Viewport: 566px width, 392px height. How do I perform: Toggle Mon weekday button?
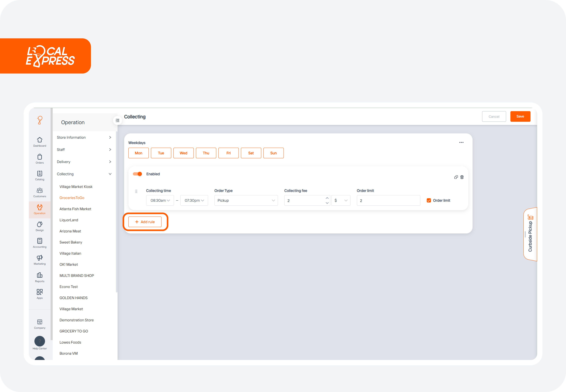(x=139, y=153)
